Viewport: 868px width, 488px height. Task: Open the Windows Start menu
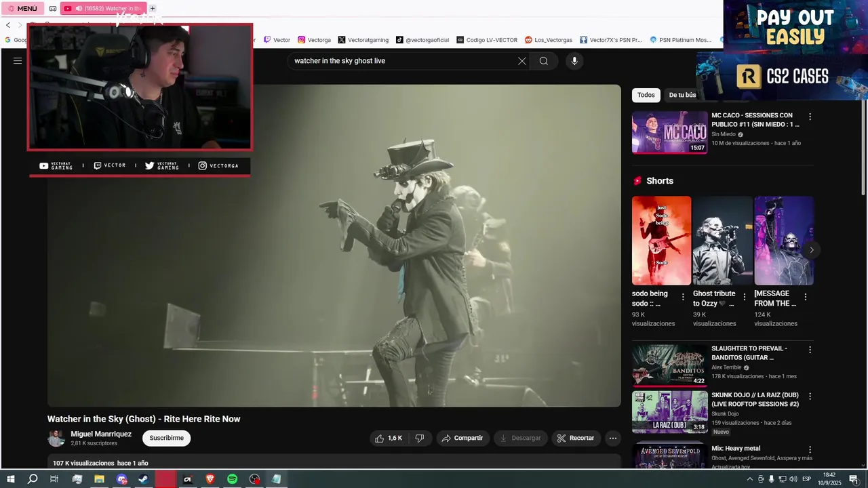(x=11, y=479)
